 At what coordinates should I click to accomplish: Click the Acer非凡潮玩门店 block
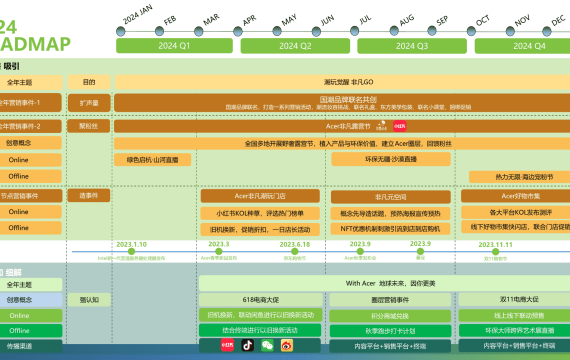[x=260, y=196]
